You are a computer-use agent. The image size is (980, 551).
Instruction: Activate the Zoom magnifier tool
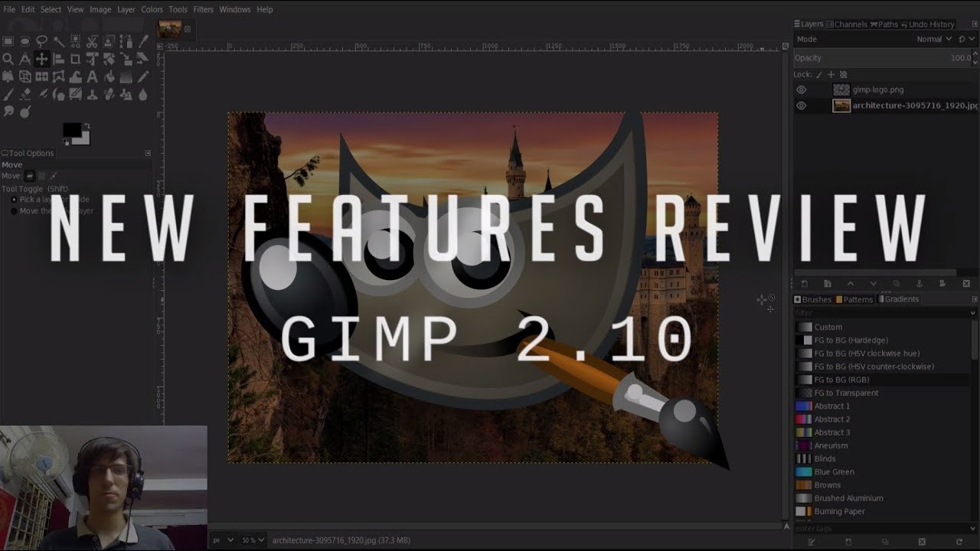(x=8, y=59)
